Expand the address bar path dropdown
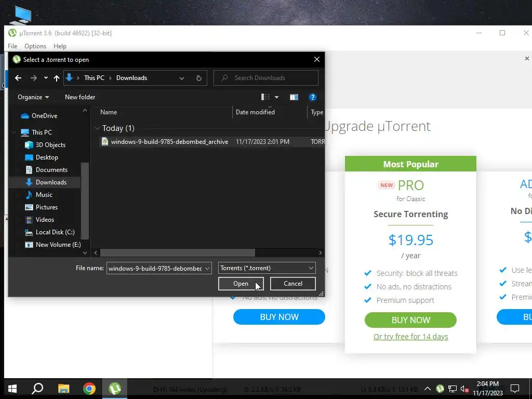Screen dimensions: 532x399 point(182,78)
